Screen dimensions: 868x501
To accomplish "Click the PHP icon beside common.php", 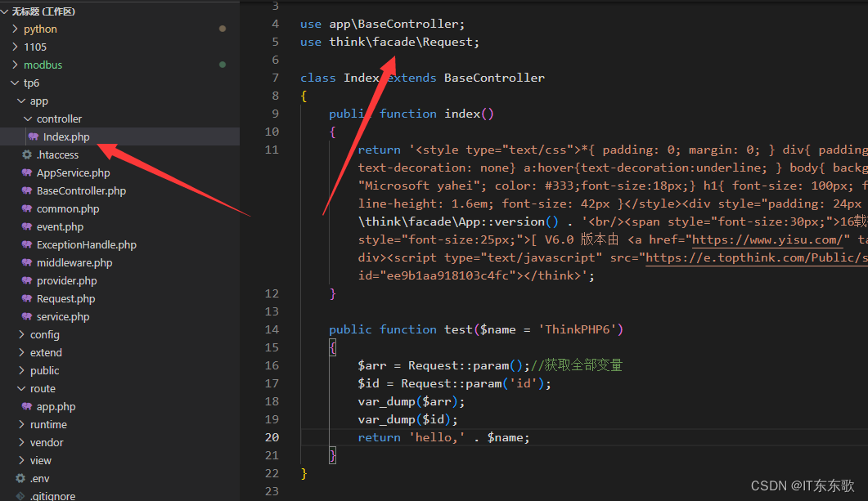I will coord(26,208).
